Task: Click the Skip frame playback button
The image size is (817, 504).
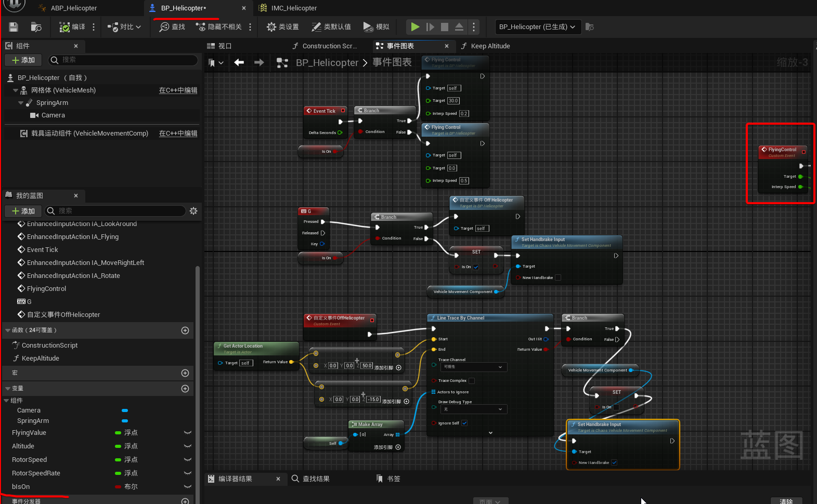Action: (430, 27)
